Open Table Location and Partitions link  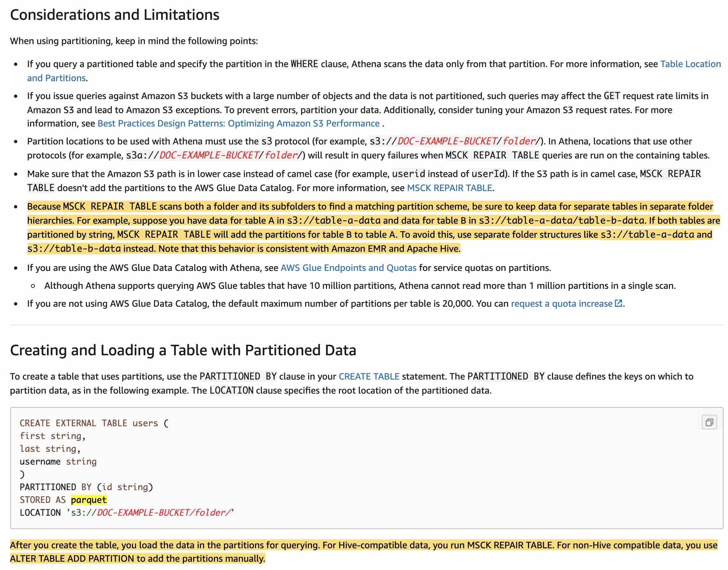[x=690, y=64]
